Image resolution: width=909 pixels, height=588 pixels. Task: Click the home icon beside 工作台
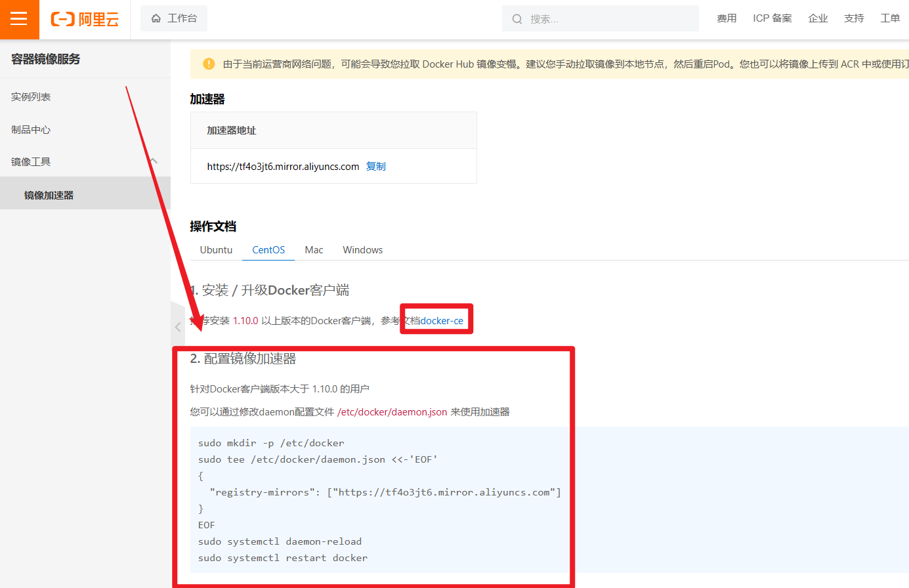[x=156, y=18]
